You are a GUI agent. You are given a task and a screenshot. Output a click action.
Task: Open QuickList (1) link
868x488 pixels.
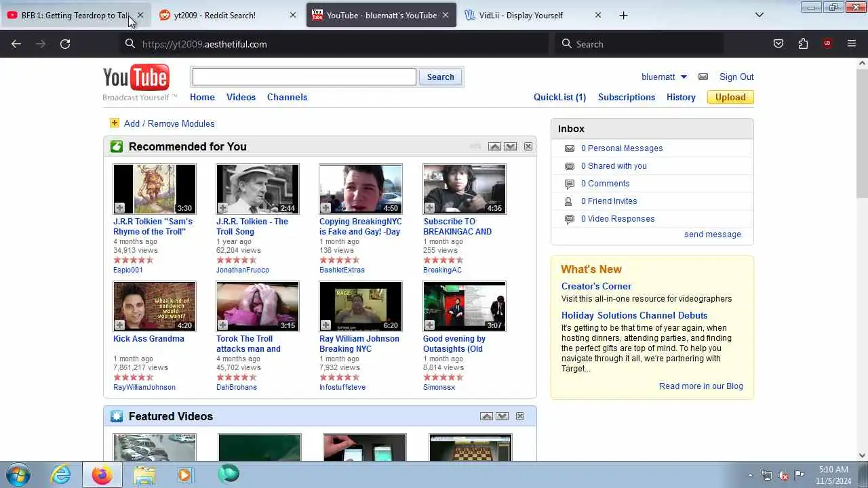tap(559, 97)
